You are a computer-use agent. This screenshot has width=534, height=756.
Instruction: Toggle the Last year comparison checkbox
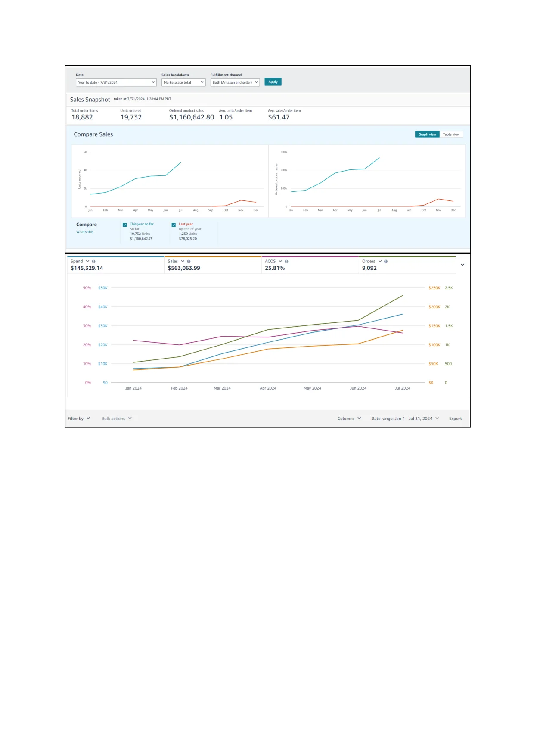pyautogui.click(x=174, y=225)
